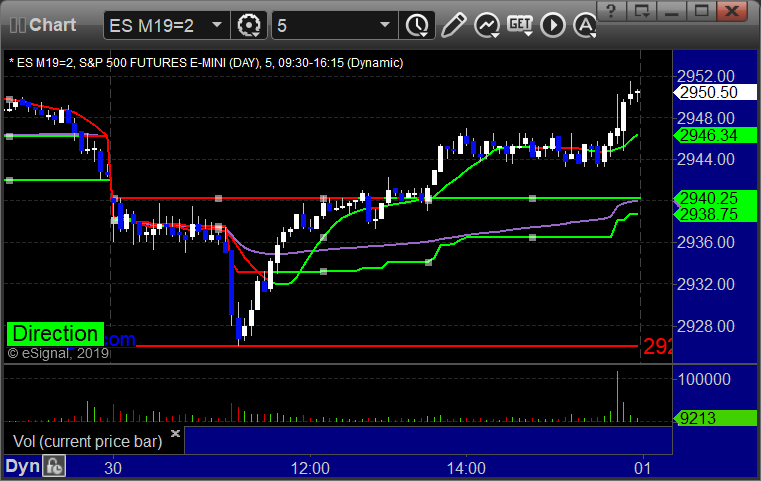This screenshot has height=481, width=761.
Task: Click the bar replay play icon
Action: click(553, 25)
